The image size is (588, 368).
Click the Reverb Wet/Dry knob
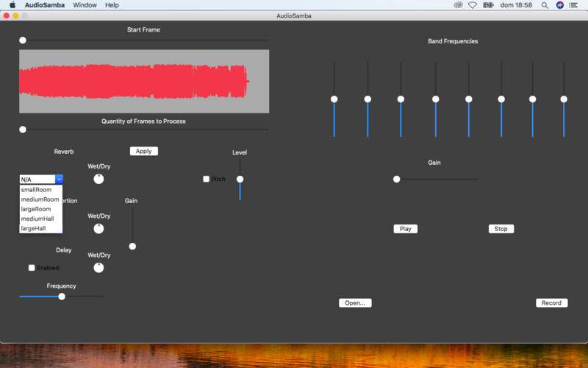click(x=98, y=179)
